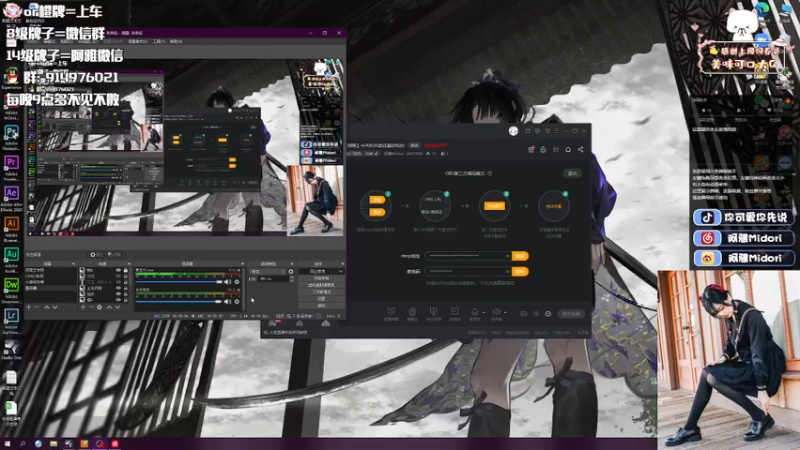Mute the second audio mixer track
Screen dimensions: 800x450
pos(228,302)
